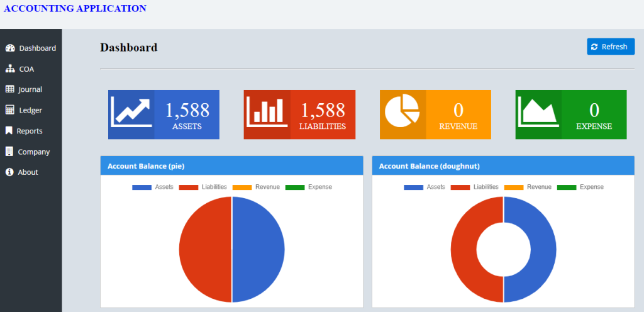Open the Journal menu item
The width and height of the screenshot is (644, 312).
click(30, 89)
